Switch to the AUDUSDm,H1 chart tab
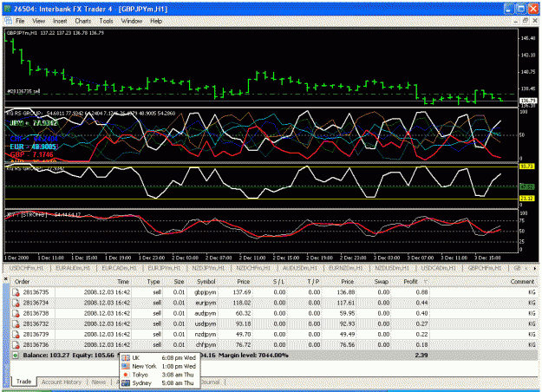 [x=300, y=268]
